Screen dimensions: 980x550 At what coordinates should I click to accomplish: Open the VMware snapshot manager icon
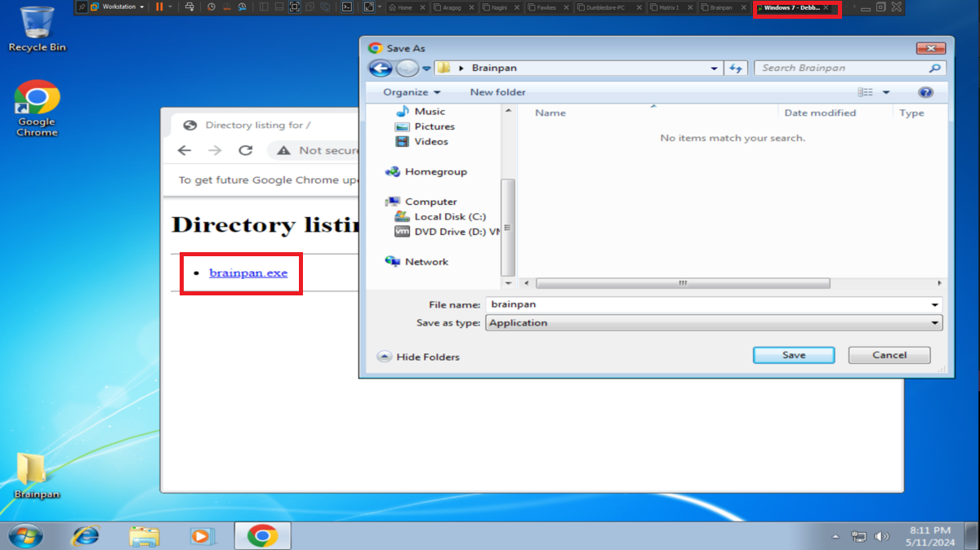[x=242, y=7]
